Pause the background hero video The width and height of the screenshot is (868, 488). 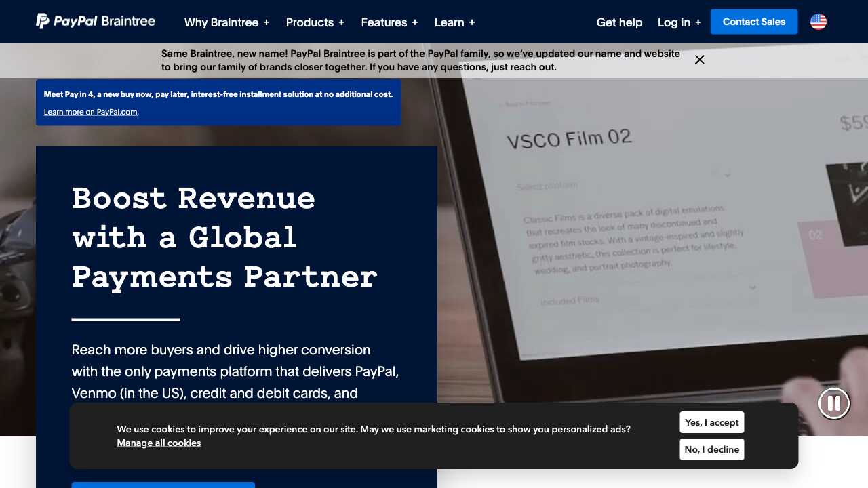click(x=834, y=403)
